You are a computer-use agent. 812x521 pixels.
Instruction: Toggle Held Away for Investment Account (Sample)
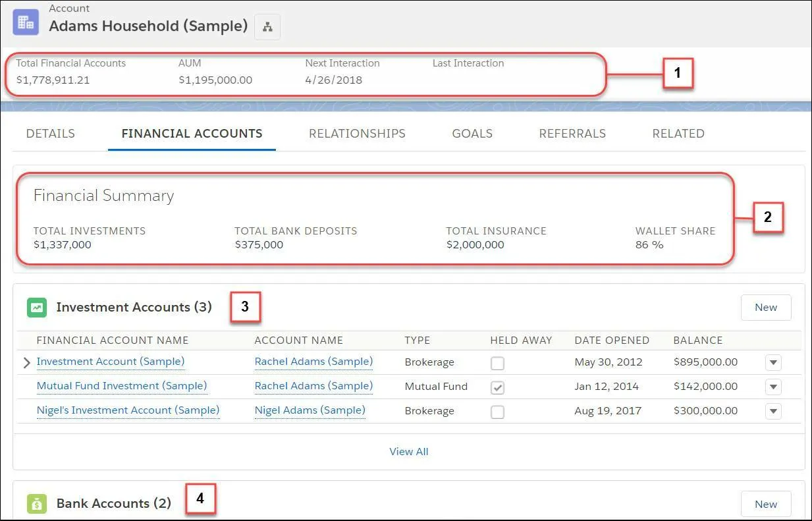(497, 362)
